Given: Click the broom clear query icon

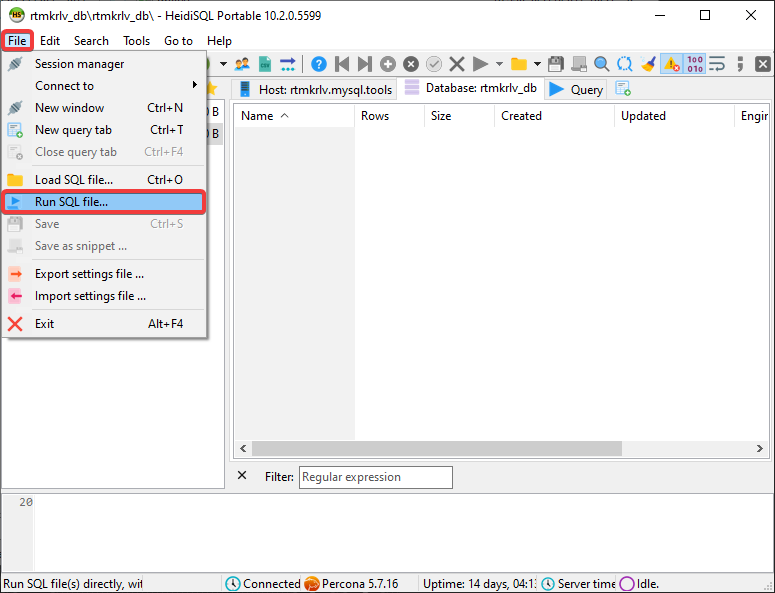Looking at the screenshot, I should click(x=648, y=64).
